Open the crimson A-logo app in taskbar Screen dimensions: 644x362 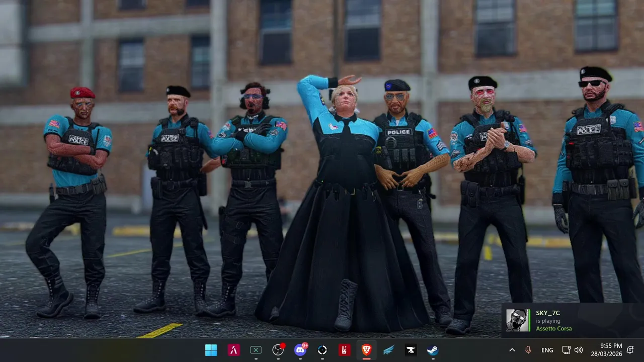coord(233,350)
